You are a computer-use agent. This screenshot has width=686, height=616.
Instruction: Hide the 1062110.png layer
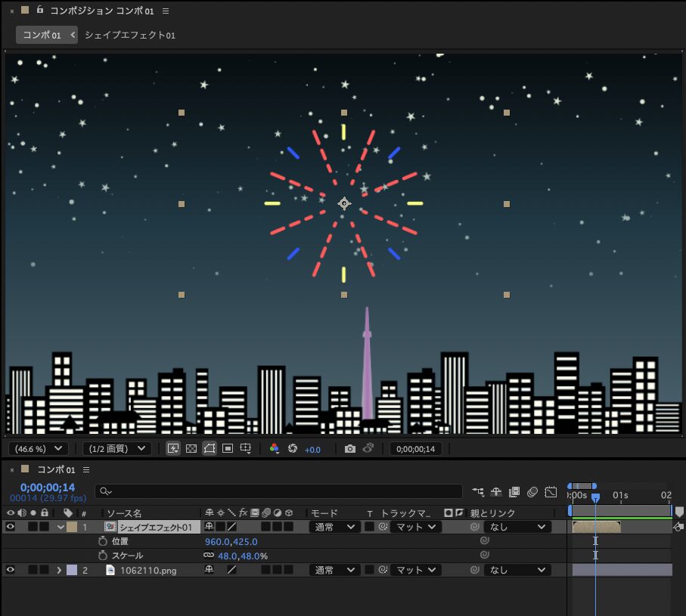10,570
